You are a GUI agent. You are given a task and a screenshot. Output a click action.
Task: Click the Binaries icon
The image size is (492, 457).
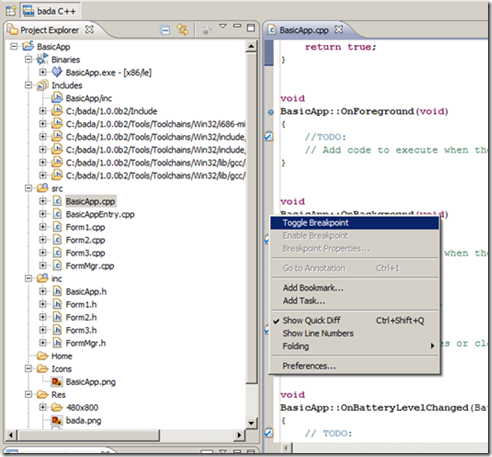point(42,59)
